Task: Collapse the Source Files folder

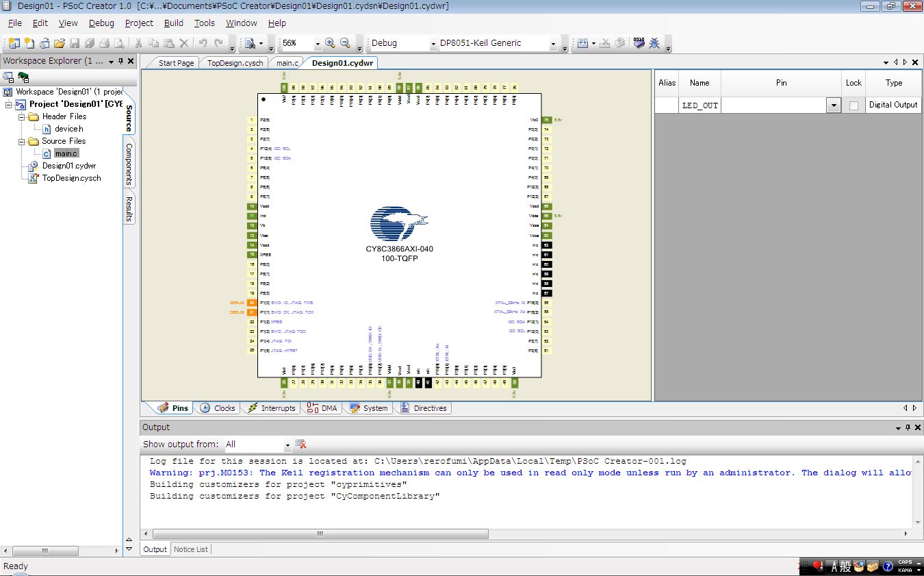Action: tap(21, 141)
